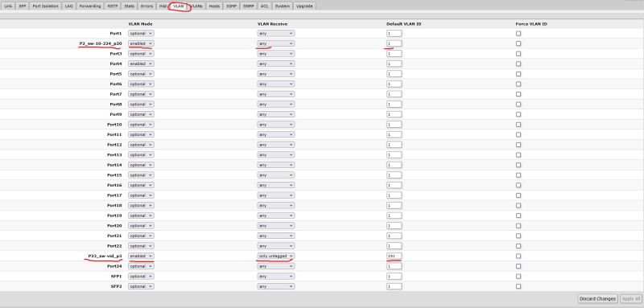Switch to the RSTP tab

[x=112, y=6]
